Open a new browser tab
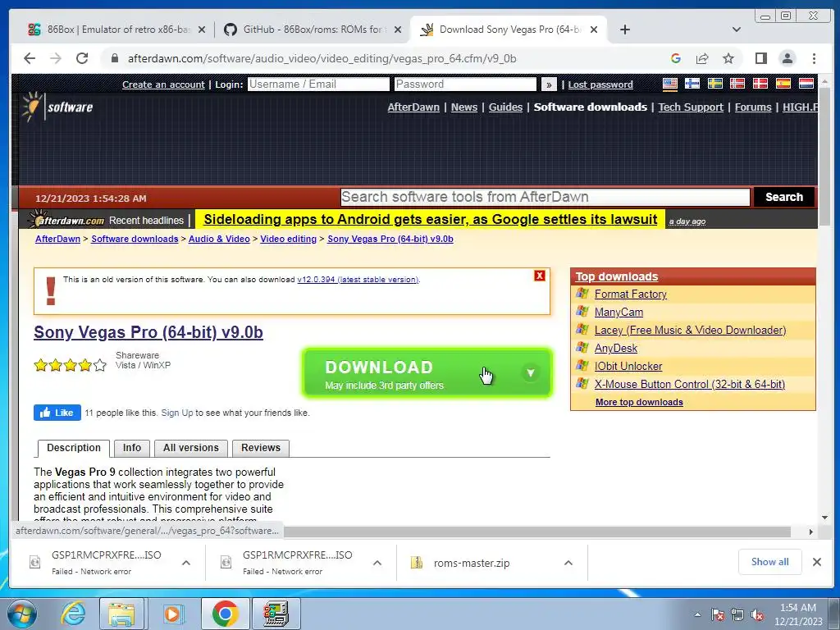 [624, 30]
